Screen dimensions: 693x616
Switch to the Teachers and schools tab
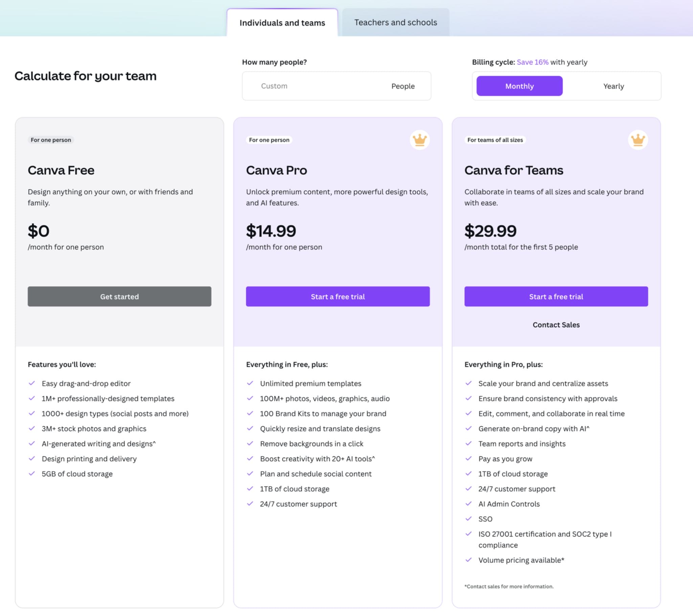(x=395, y=22)
